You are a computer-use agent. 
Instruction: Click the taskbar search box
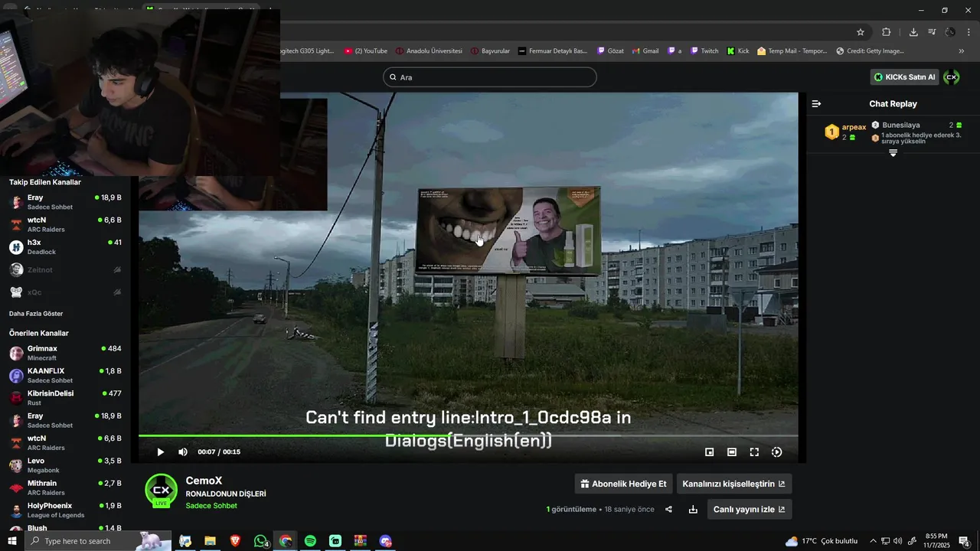click(100, 541)
